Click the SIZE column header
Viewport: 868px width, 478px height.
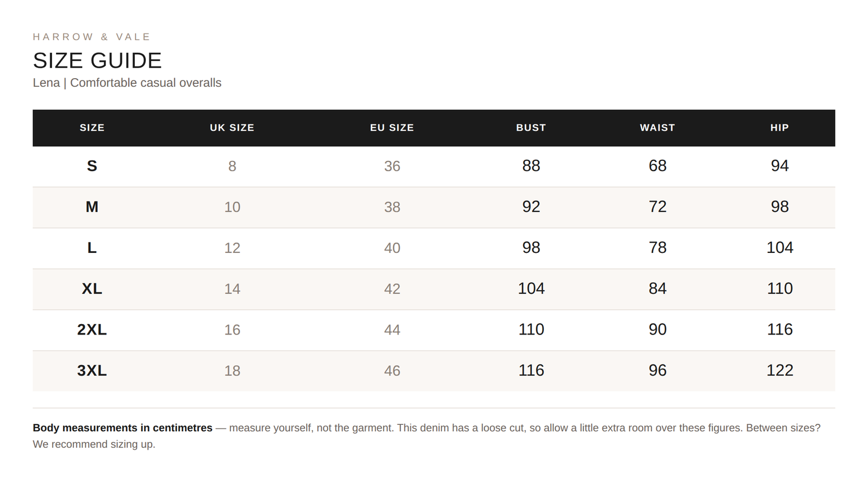[x=92, y=128]
